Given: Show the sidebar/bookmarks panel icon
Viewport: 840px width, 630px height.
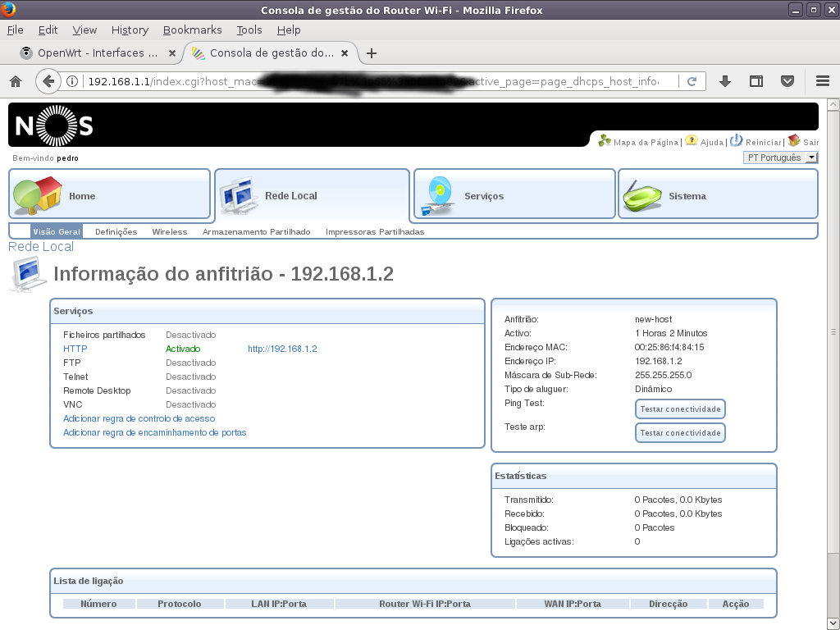Looking at the screenshot, I should point(756,81).
